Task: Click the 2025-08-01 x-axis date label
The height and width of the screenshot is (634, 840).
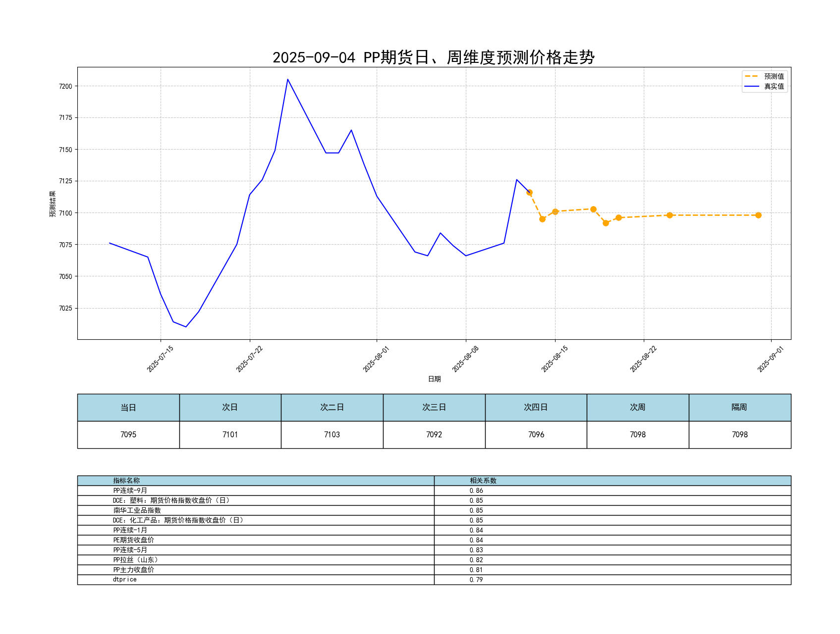Action: tap(376, 359)
